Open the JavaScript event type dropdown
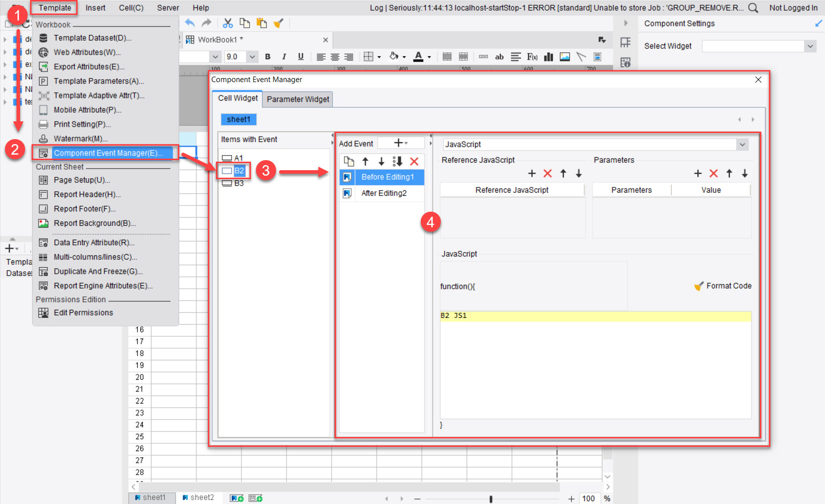This screenshot has width=825, height=504. tap(742, 144)
